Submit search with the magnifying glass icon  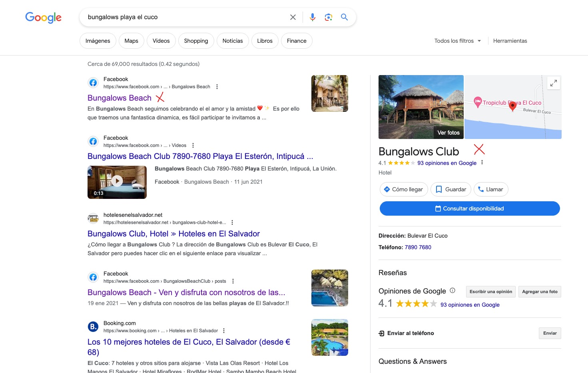(344, 17)
